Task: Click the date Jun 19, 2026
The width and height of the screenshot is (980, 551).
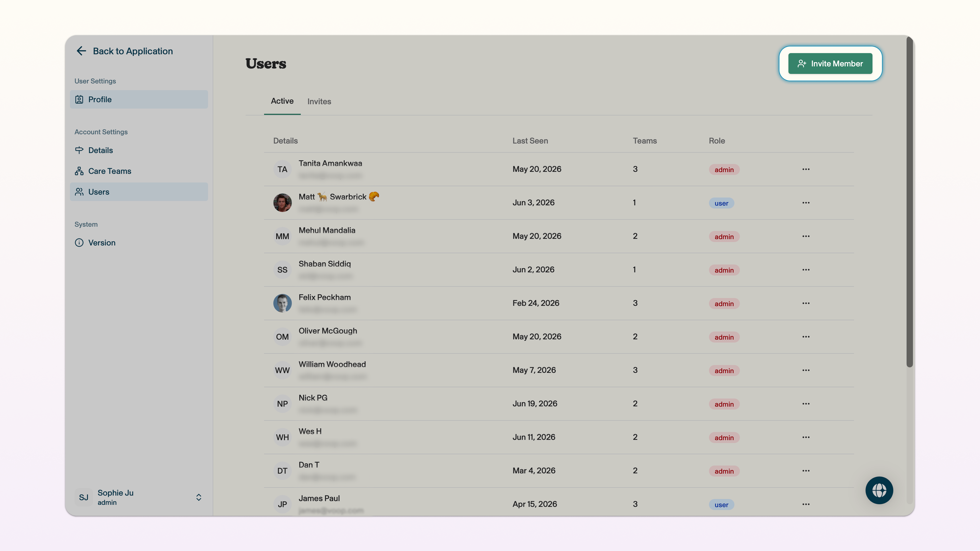Action: (x=534, y=404)
